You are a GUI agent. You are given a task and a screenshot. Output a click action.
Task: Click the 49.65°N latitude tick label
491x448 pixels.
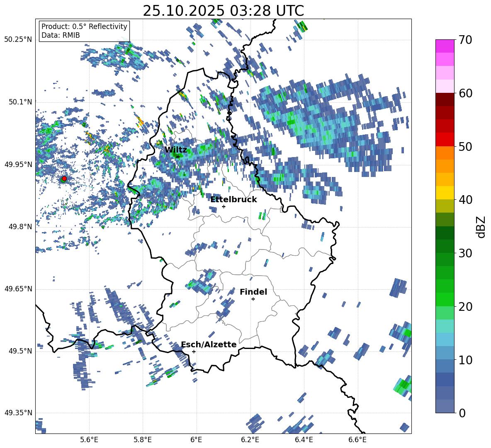coord(18,288)
